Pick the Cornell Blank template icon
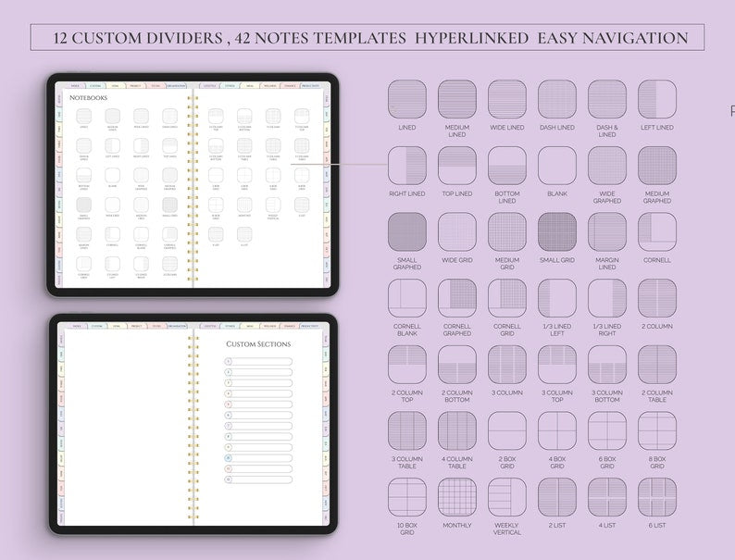 click(407, 298)
